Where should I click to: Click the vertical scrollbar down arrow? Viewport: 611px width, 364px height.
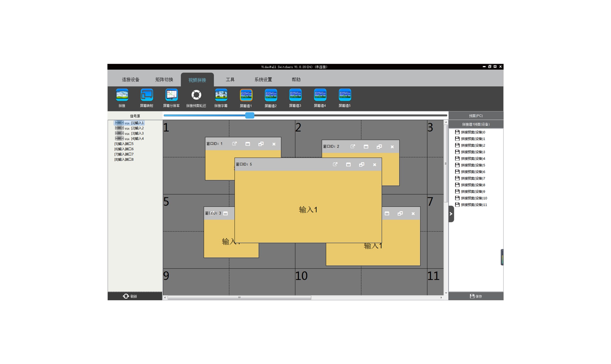(446, 293)
